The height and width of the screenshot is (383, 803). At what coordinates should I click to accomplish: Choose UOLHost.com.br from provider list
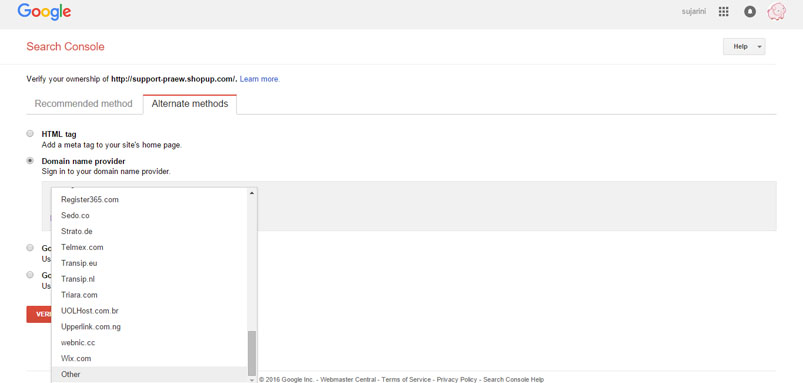tap(150, 311)
